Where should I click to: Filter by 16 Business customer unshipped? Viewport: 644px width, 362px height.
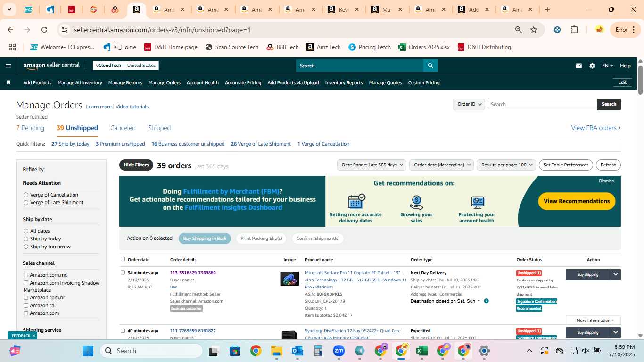tap(188, 144)
